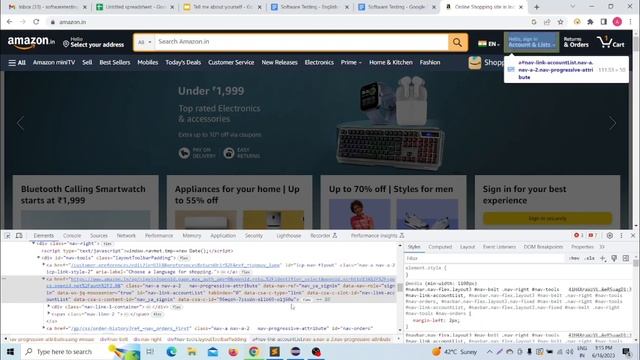Open Returns & Orders link
This screenshot has width=640, height=360.
576,42
